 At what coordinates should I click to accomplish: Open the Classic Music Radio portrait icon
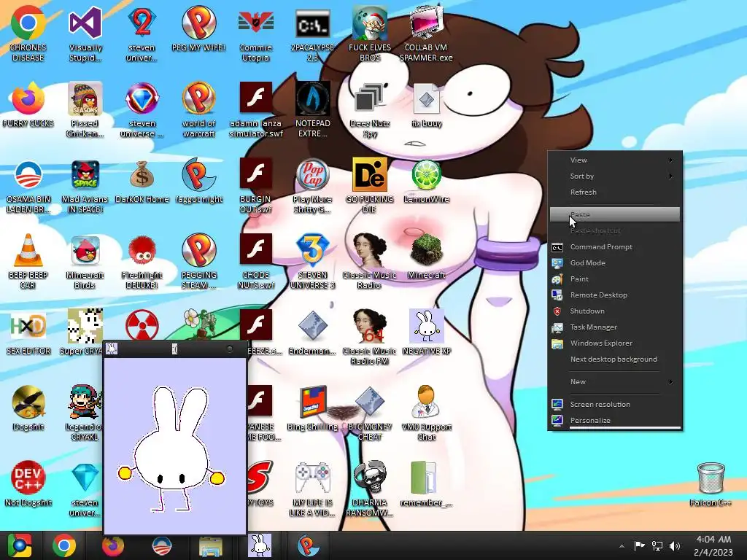click(369, 251)
